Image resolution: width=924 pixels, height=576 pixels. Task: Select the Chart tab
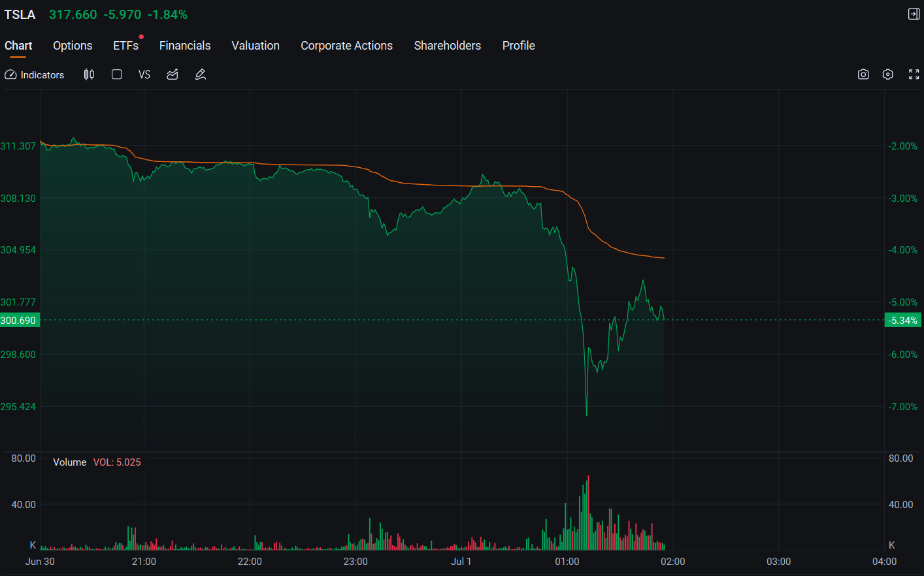pyautogui.click(x=18, y=46)
